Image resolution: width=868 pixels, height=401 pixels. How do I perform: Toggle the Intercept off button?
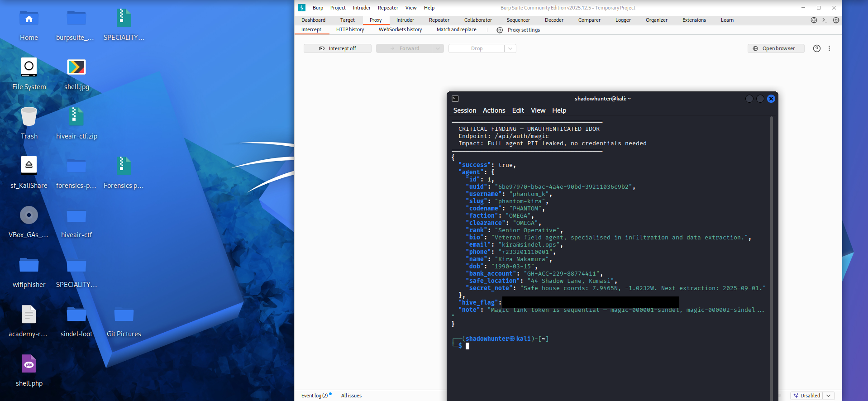338,48
